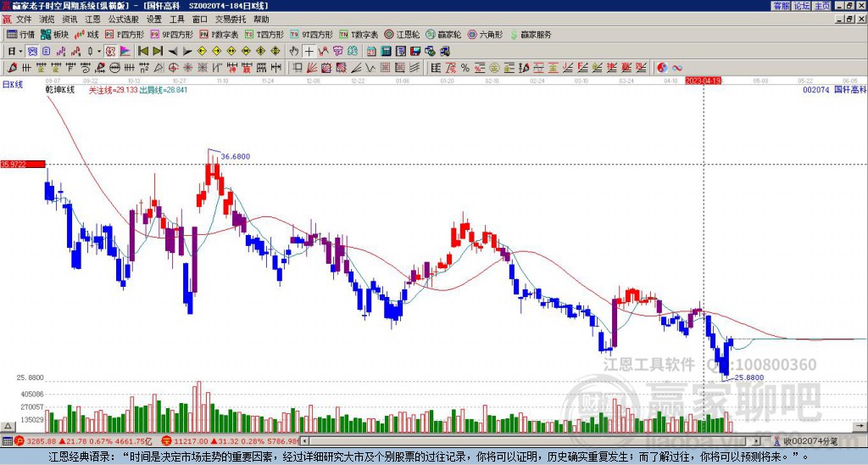Click the 关注线=29.133 label

(x=114, y=90)
